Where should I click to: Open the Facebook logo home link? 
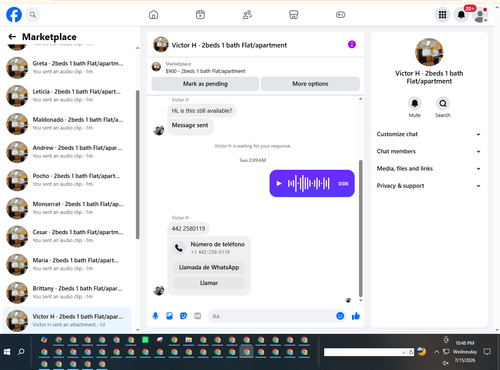click(14, 15)
